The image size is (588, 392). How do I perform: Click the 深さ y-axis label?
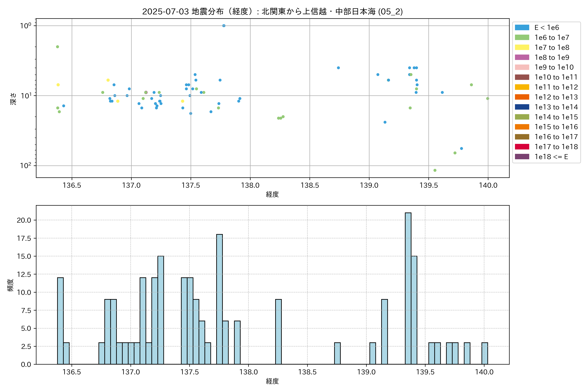point(13,99)
